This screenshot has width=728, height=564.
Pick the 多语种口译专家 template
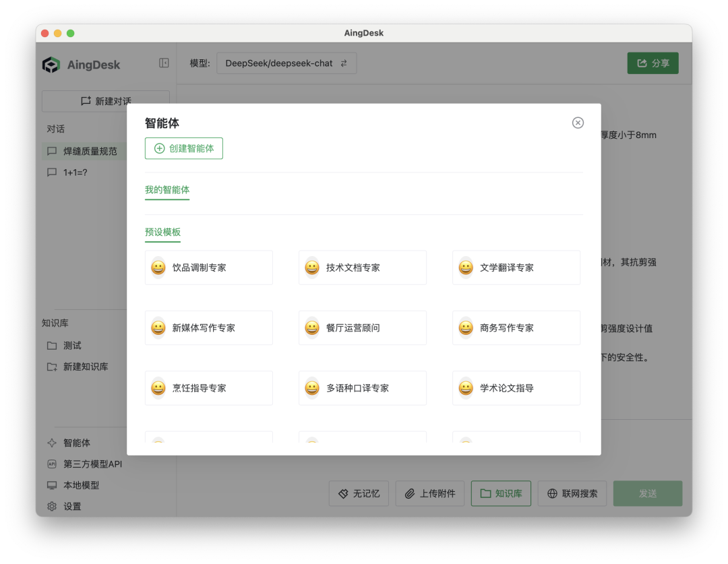pyautogui.click(x=363, y=388)
